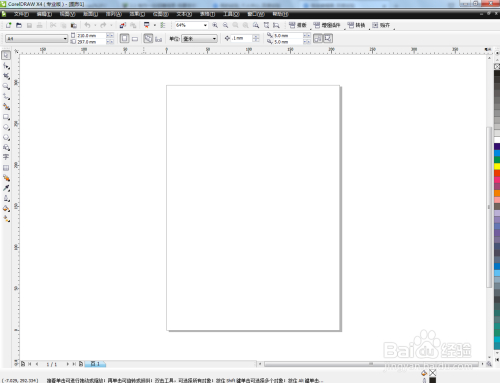Select the Freehand tool in toolbox
500x383 pixels.
(6, 97)
